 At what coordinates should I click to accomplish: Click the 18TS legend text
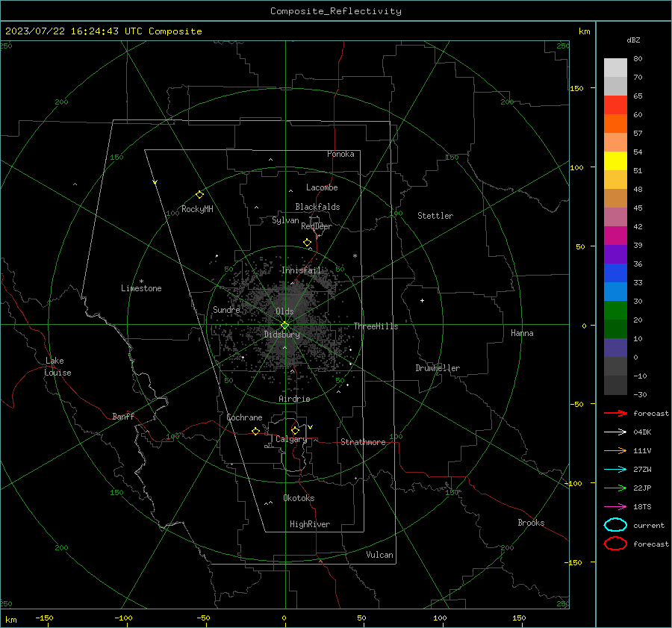pyautogui.click(x=642, y=507)
